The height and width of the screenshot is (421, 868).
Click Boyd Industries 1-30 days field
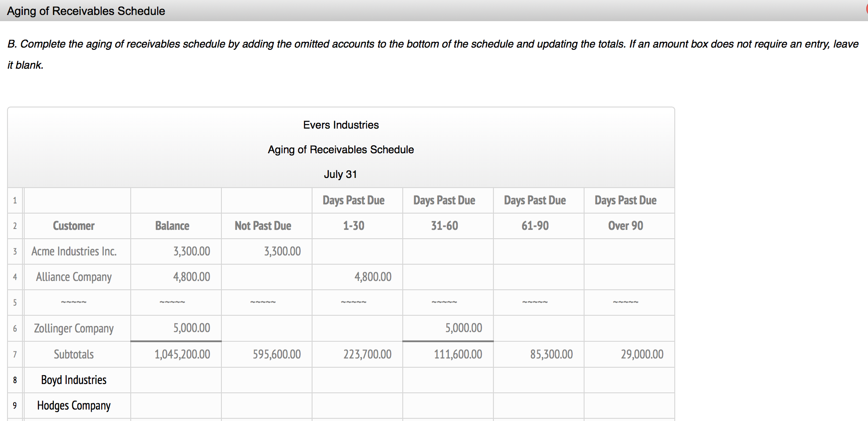(357, 380)
